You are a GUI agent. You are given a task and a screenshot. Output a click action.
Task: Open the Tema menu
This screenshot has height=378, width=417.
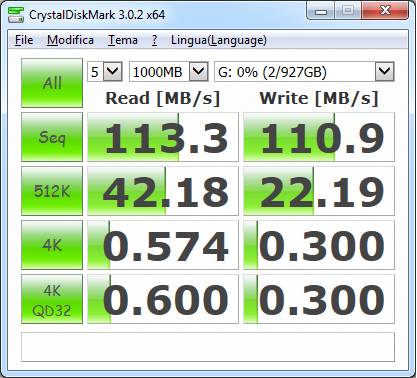coord(123,40)
